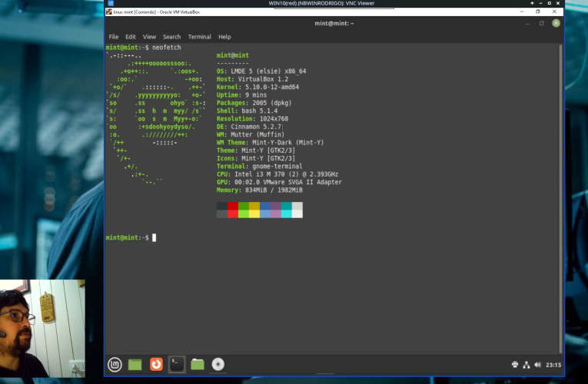
Task: Click the 'Packages: 2005 (dpkg)' line
Action: point(254,103)
